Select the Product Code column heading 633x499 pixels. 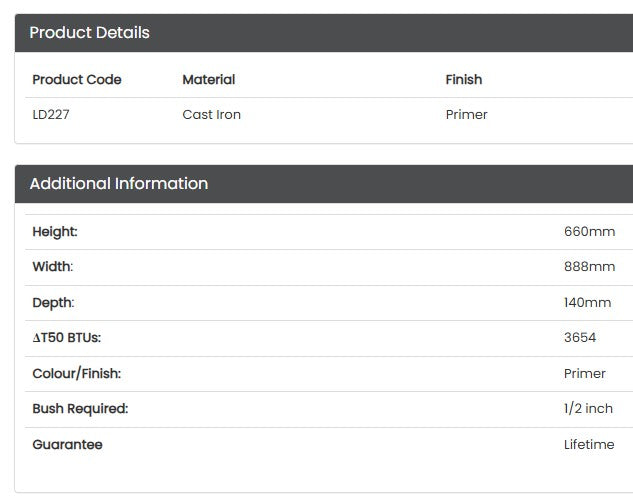[77, 80]
